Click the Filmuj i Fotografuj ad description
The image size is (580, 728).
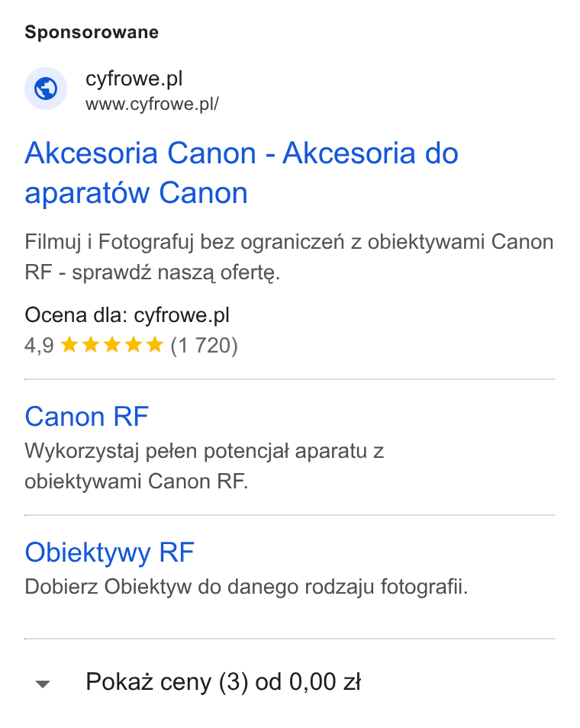[288, 257]
